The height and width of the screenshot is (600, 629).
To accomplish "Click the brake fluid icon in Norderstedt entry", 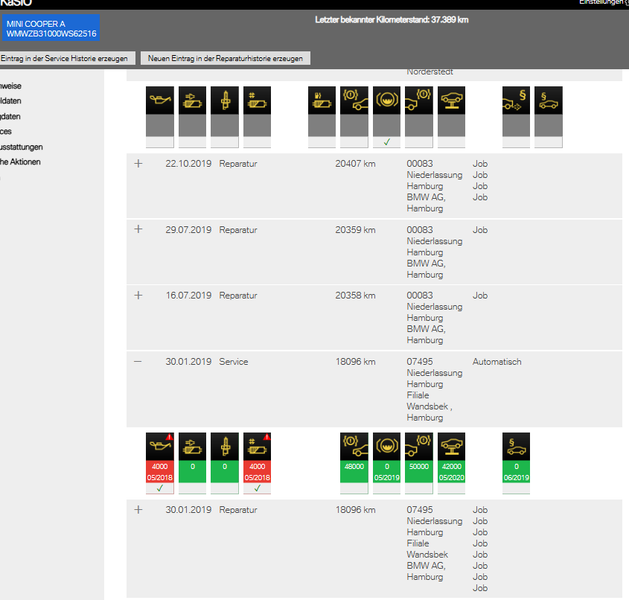I will [x=387, y=100].
